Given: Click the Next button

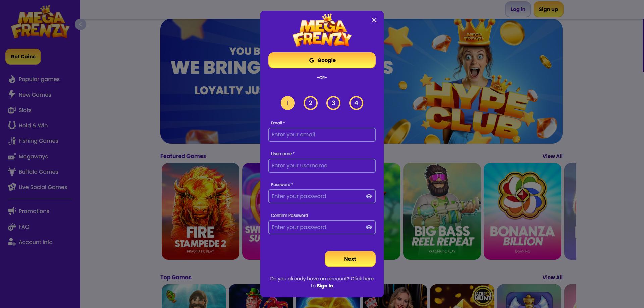Looking at the screenshot, I should pos(350,259).
